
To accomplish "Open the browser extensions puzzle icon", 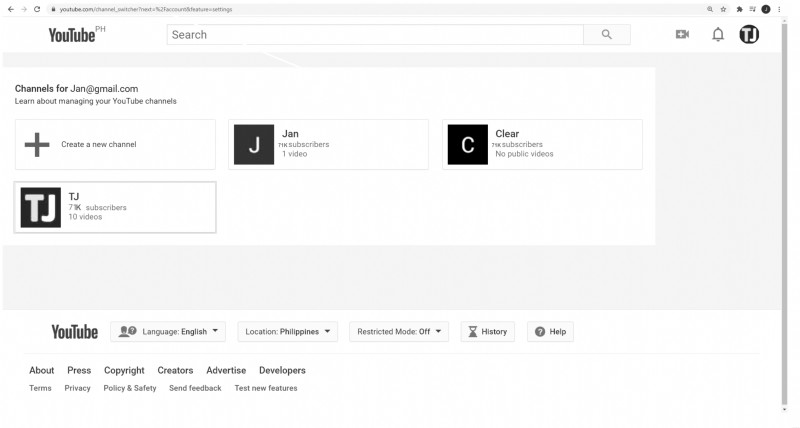I will tap(739, 9).
